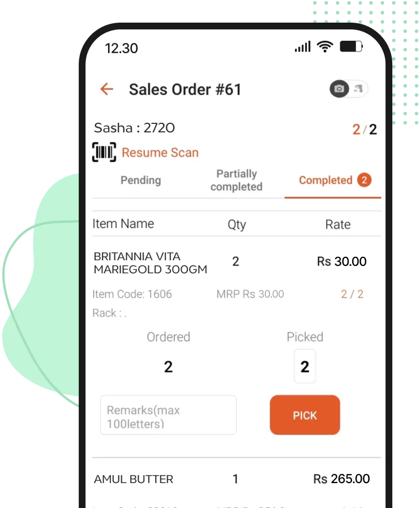This screenshot has width=420, height=508.
Task: Select the camera scan mode icon
Action: pyautogui.click(x=339, y=89)
